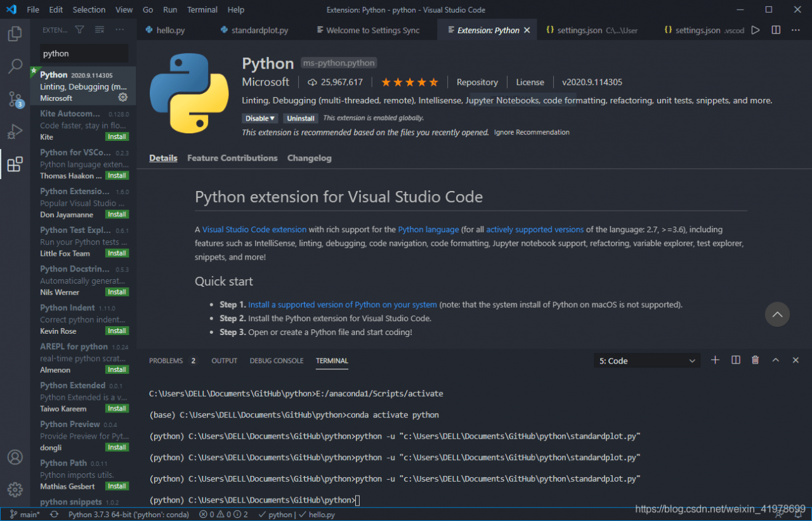Open the extensions panel more actions menu
Screen dimensions: 812x521
(x=119, y=29)
